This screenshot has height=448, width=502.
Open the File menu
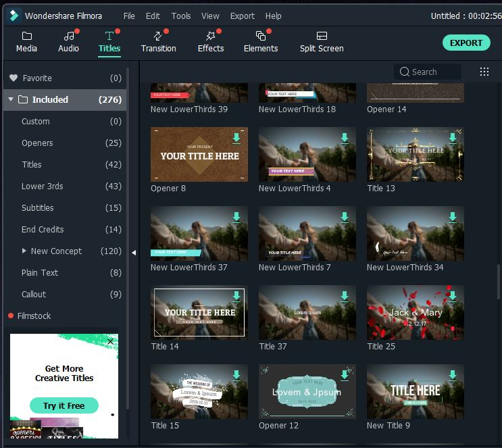[x=129, y=16]
